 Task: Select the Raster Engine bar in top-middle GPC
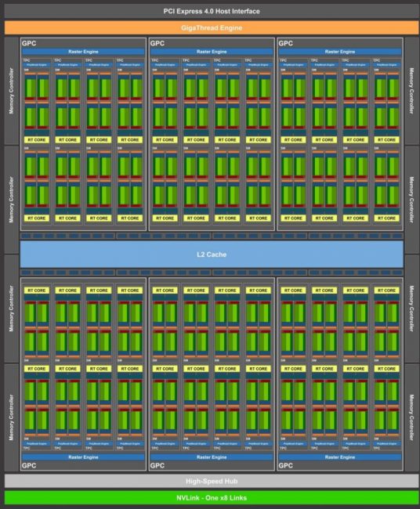(x=212, y=52)
